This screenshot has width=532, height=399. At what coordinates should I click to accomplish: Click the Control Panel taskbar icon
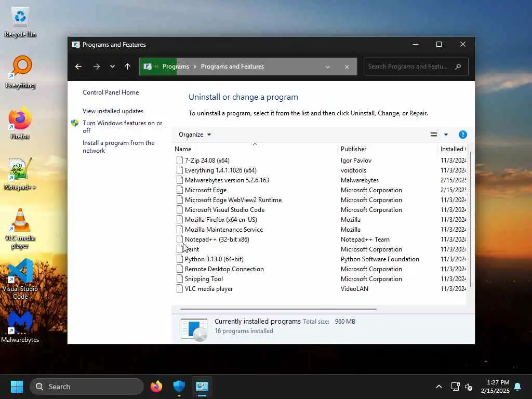coord(202,387)
